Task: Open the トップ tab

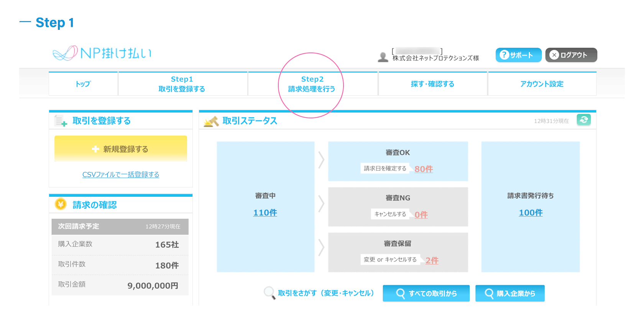Action: 83,84
